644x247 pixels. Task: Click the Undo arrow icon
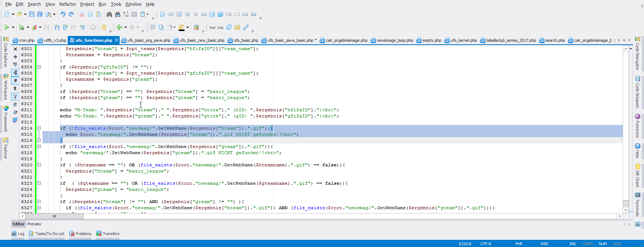63,14
